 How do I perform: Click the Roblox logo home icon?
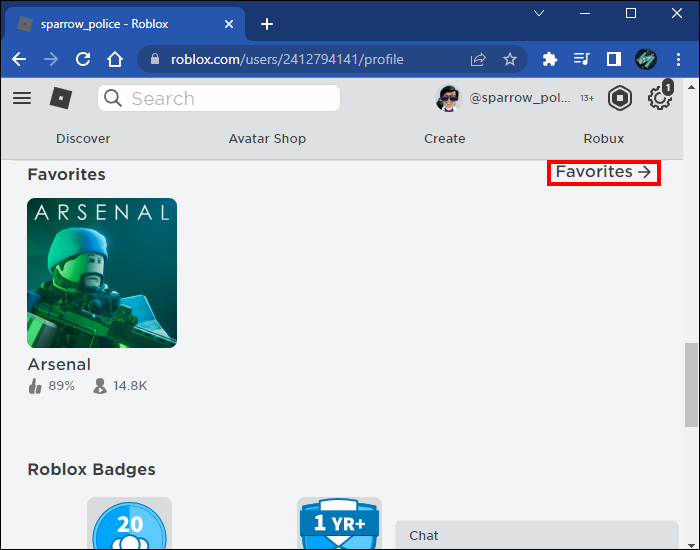pos(61,98)
